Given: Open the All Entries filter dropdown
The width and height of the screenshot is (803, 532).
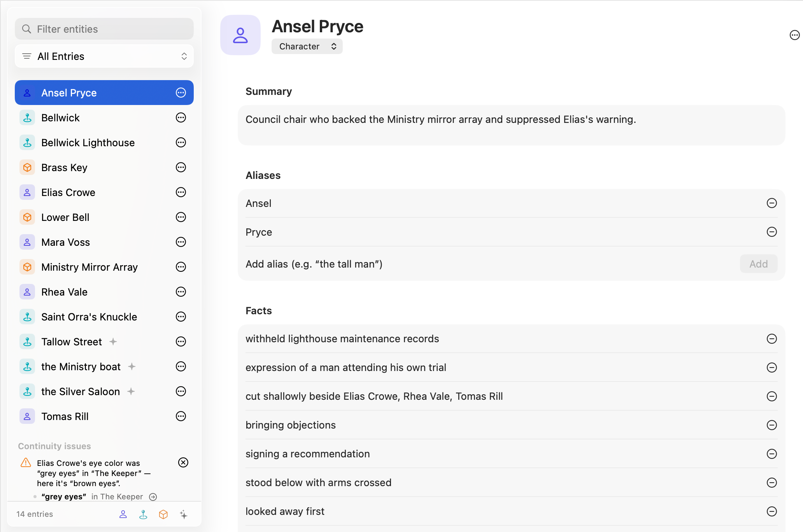Looking at the screenshot, I should (x=104, y=56).
